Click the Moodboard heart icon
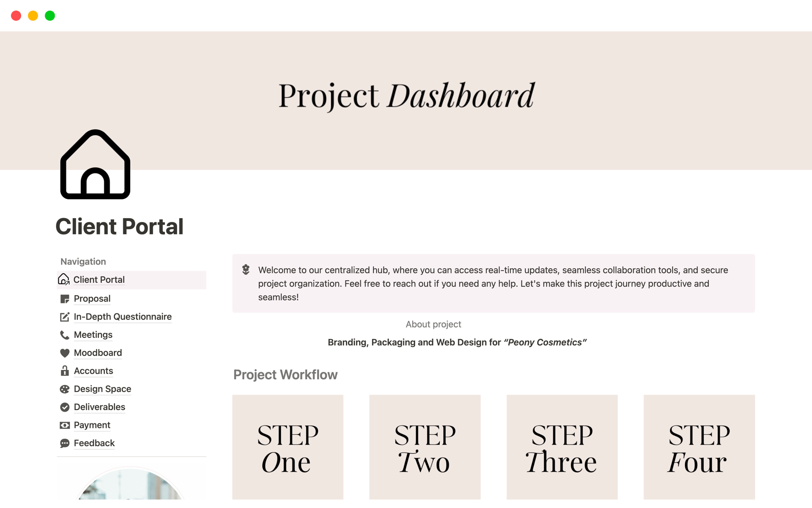Image resolution: width=812 pixels, height=508 pixels. tap(64, 352)
